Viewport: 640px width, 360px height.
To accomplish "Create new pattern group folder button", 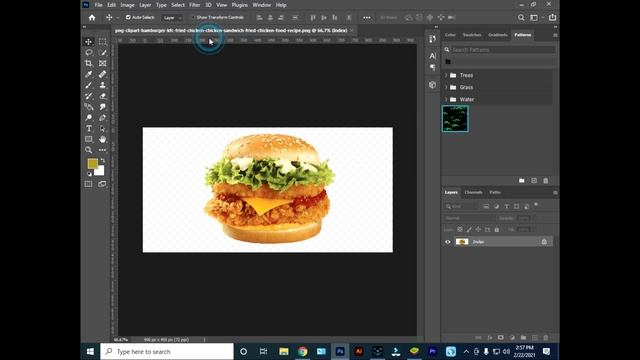I will [522, 180].
